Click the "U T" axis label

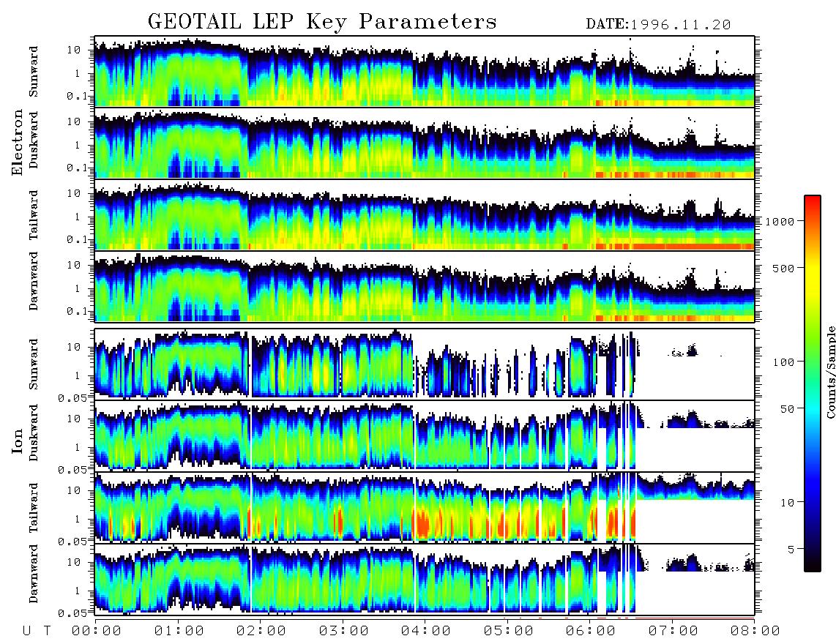37,631
